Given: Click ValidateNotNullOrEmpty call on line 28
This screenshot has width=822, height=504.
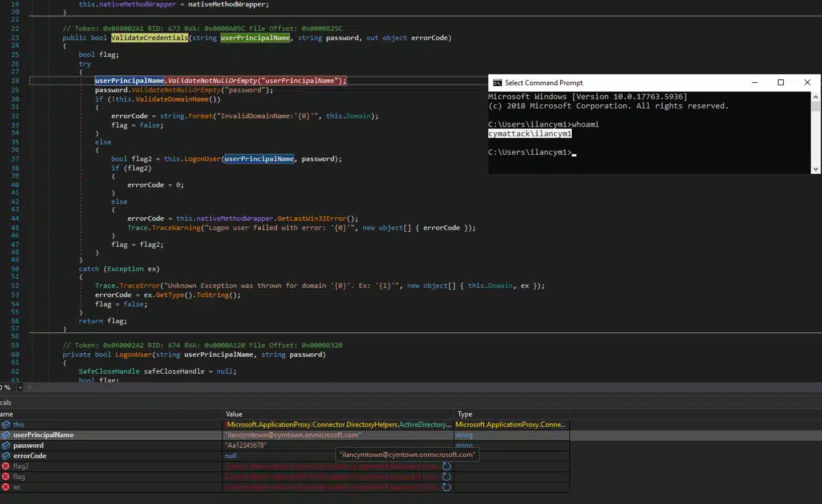Looking at the screenshot, I should coord(212,81).
